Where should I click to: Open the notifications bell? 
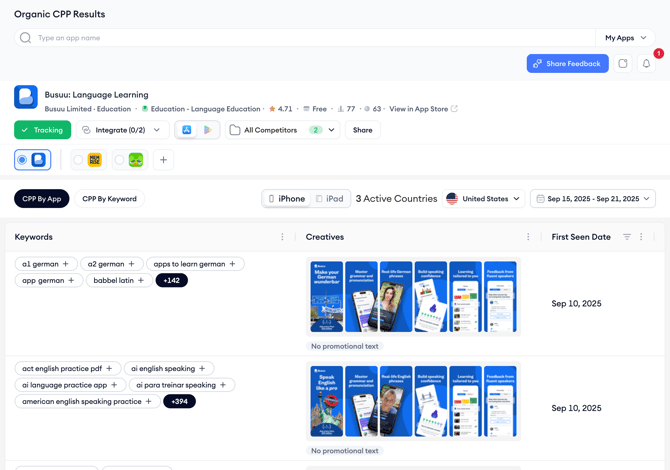pyautogui.click(x=646, y=63)
